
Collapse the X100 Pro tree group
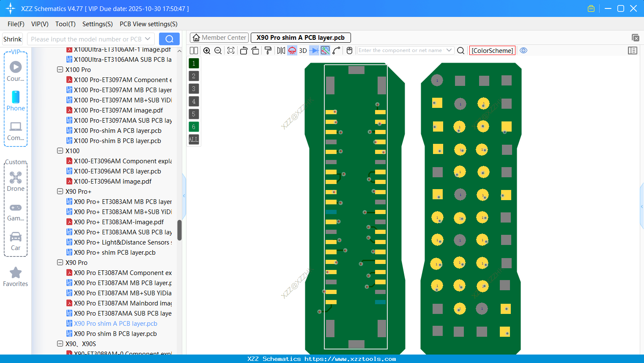pos(60,69)
